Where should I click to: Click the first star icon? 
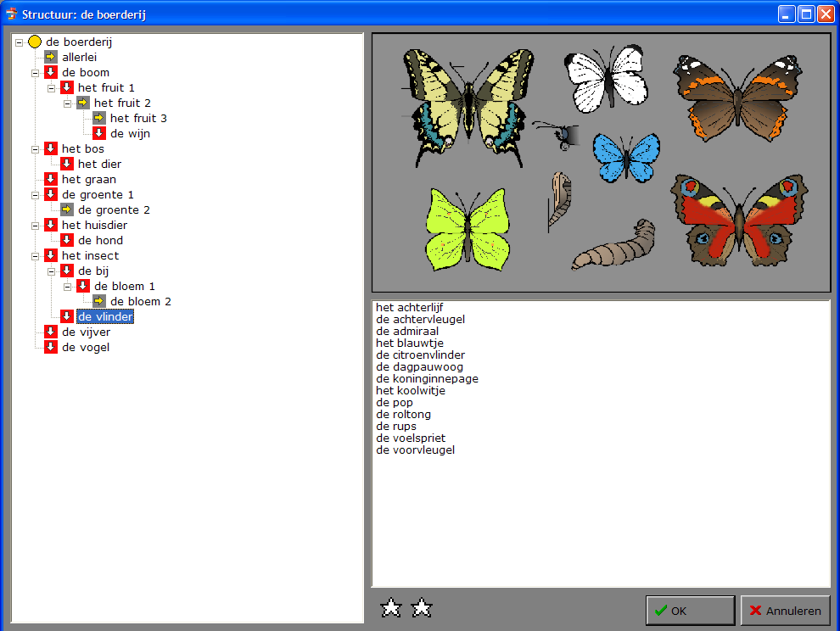click(391, 608)
